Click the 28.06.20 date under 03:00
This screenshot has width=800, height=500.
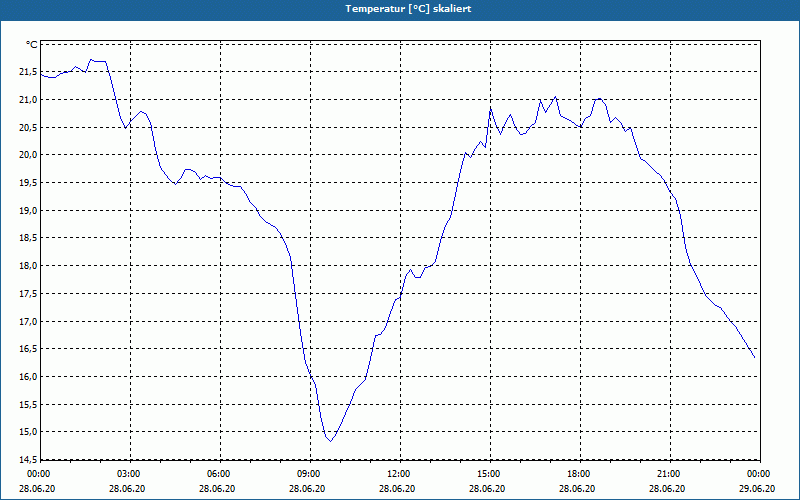point(127,488)
